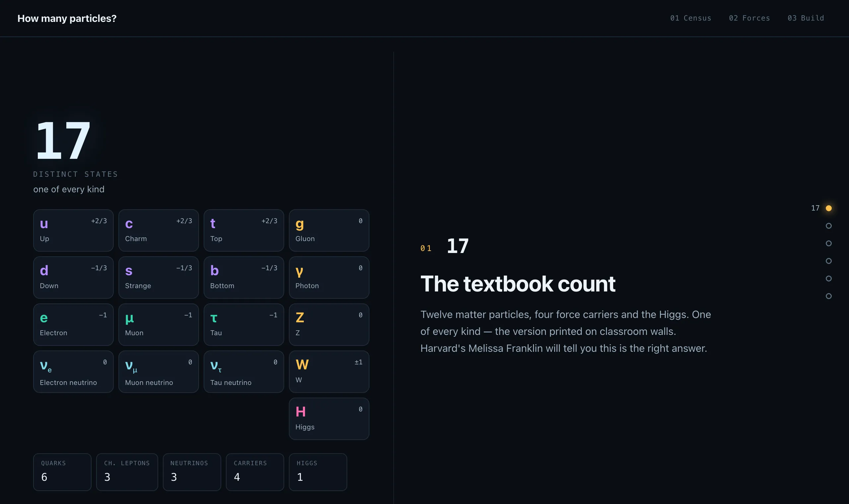Click the Quarks 6 summary tile
849x504 pixels.
click(62, 472)
